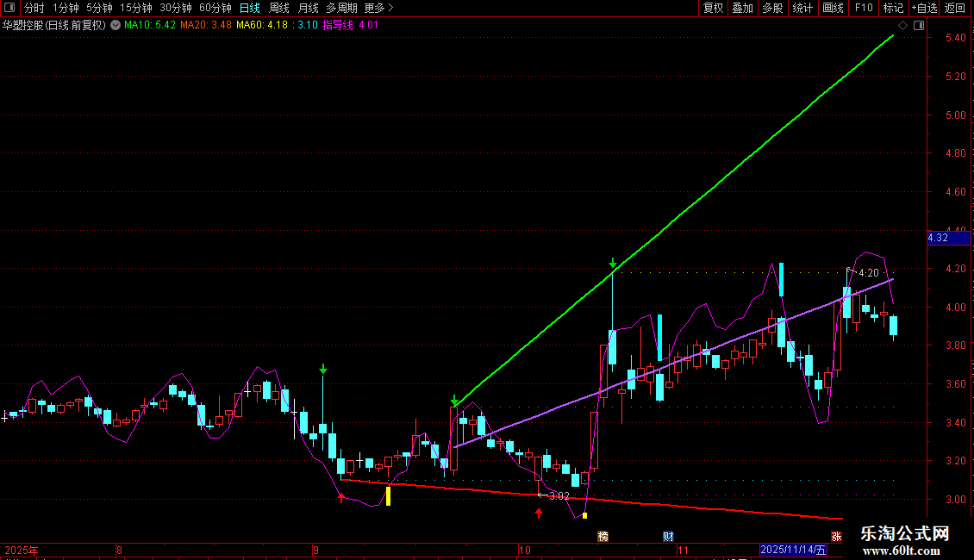The image size is (974, 560).
Task: Open the 画线 drawing tools
Action: coord(833,8)
